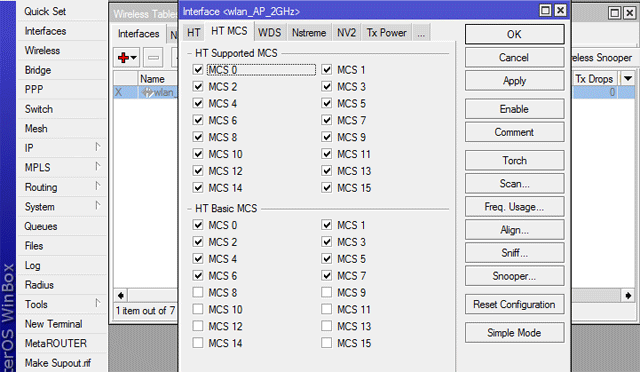Close the Wireless Tables window
Viewport: 640px width, 372px height.
pyautogui.click(x=630, y=13)
